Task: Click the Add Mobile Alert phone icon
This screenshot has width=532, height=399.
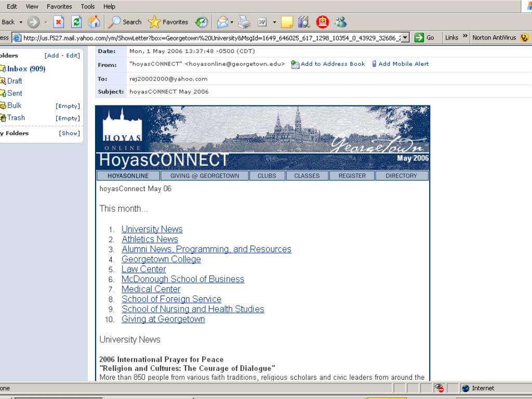Action: click(x=374, y=64)
